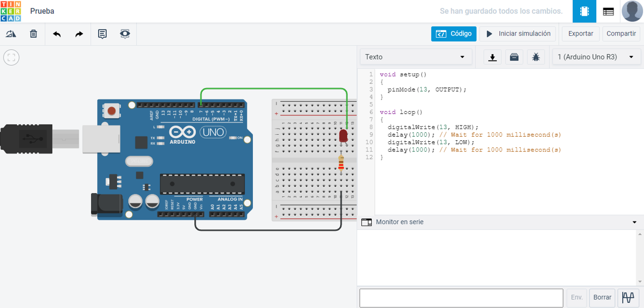Click the Compartir button
The width and height of the screenshot is (644, 308).
[621, 34]
